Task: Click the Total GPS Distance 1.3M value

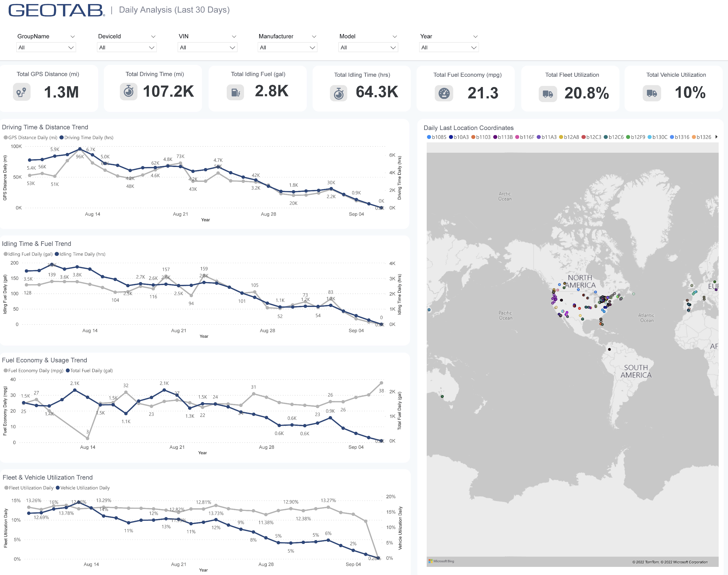Action: (61, 92)
